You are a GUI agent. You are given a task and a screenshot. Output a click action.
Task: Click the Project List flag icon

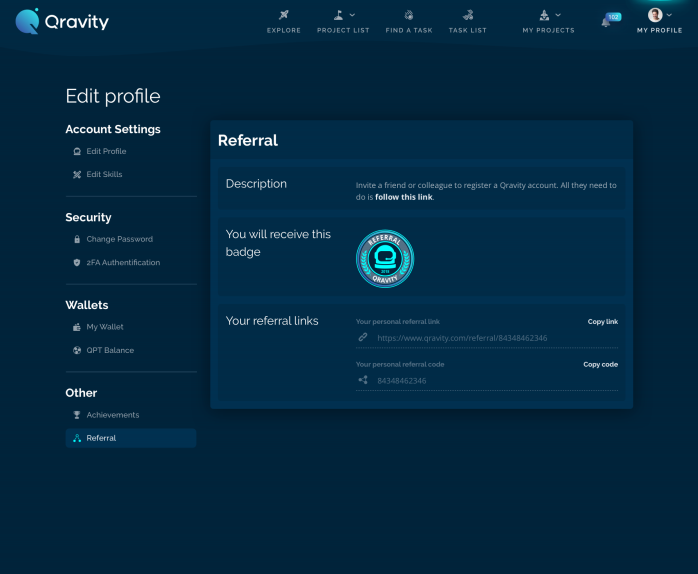(338, 15)
